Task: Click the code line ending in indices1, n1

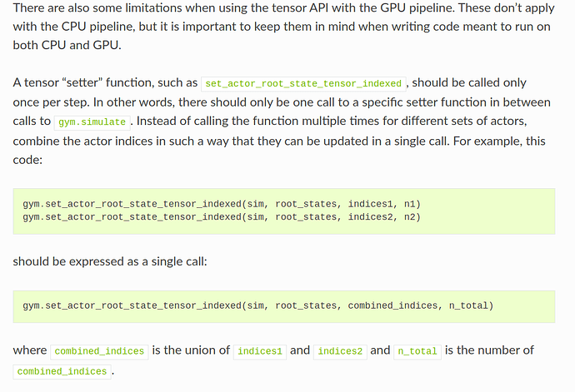Action: (222, 204)
